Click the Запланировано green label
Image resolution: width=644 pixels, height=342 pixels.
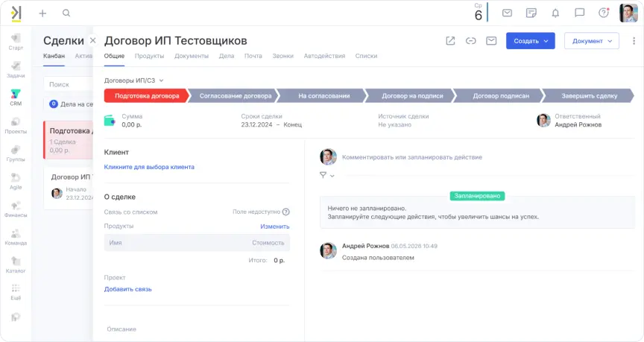click(477, 196)
